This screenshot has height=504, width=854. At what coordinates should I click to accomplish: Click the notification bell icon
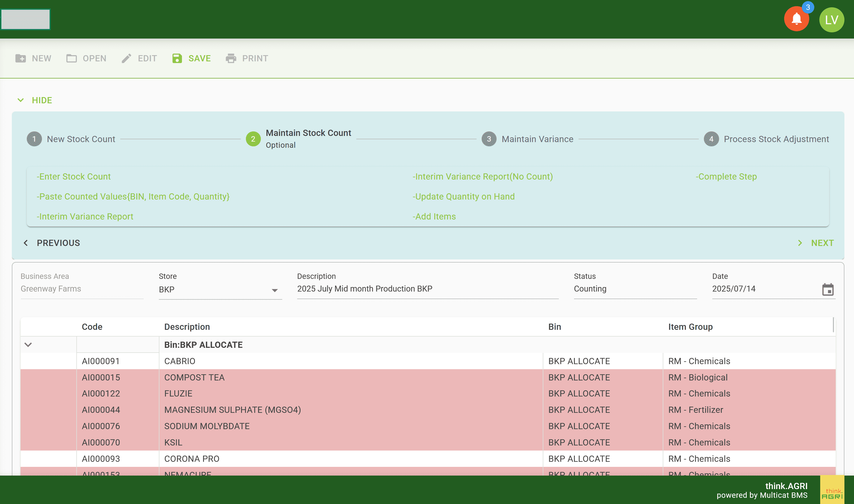pyautogui.click(x=796, y=19)
